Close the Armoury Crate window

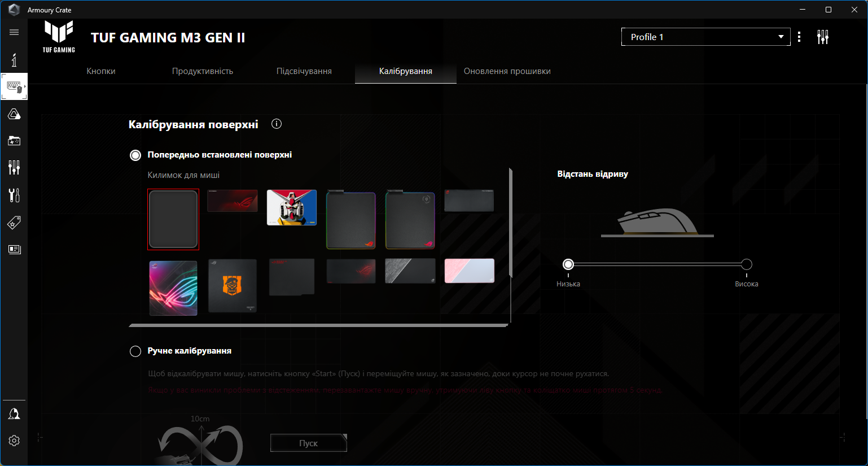854,10
